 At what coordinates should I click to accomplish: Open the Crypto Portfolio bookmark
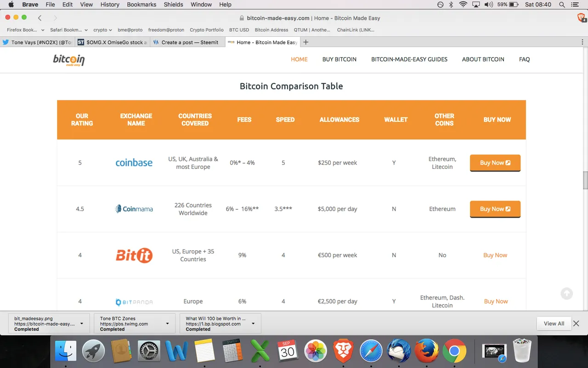207,30
